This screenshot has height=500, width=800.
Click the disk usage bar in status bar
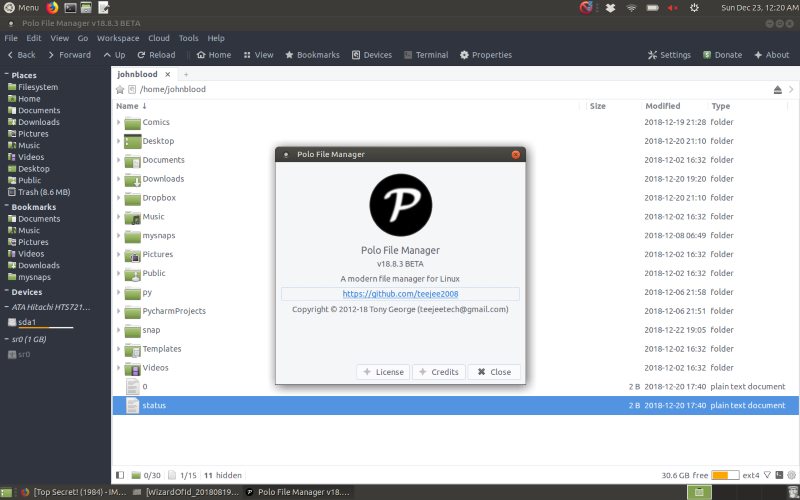725,475
